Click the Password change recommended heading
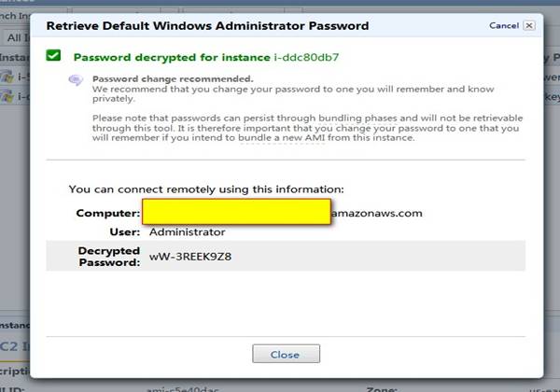The width and height of the screenshot is (560, 392). click(x=173, y=78)
